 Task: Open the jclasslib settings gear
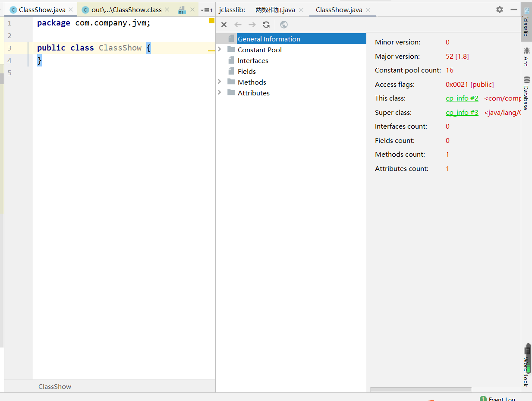(500, 9)
